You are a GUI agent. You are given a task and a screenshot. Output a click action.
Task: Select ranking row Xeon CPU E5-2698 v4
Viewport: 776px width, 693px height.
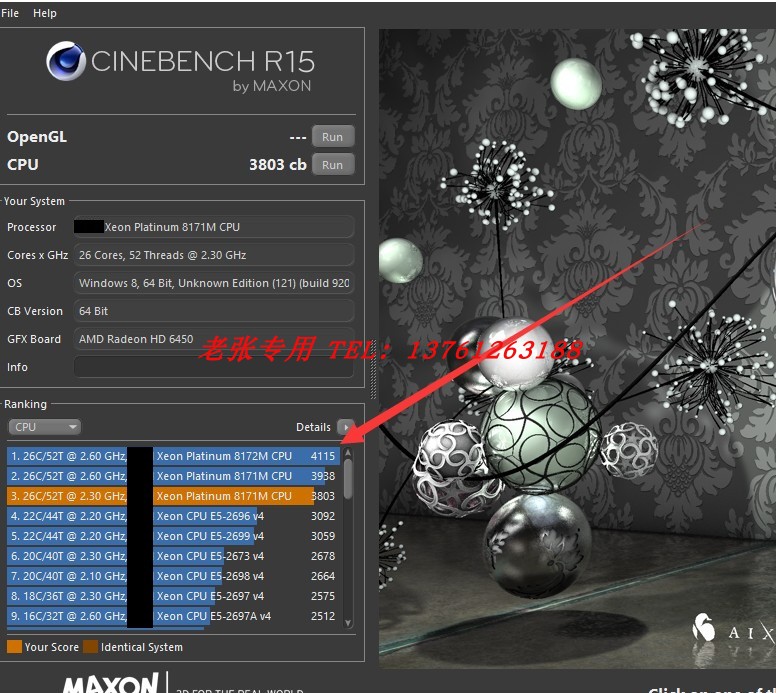point(173,576)
